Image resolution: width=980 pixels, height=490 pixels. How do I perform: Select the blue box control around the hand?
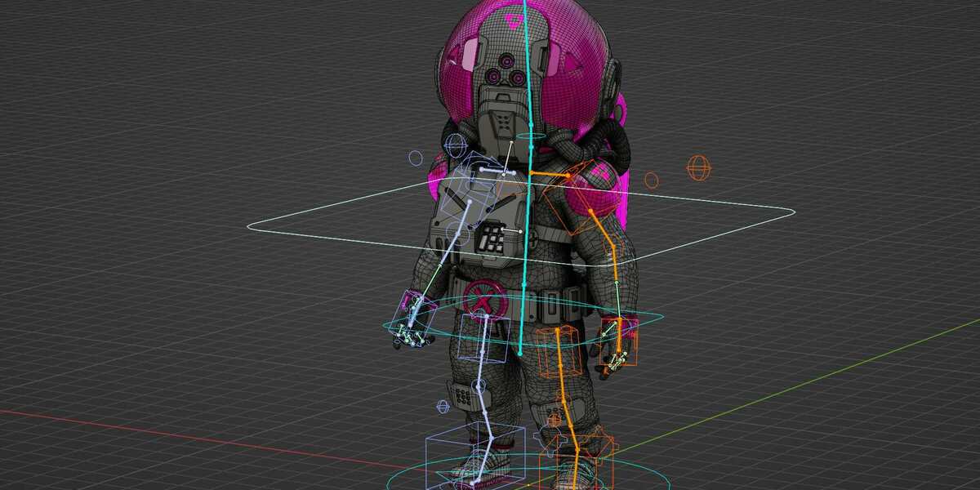coord(415,316)
